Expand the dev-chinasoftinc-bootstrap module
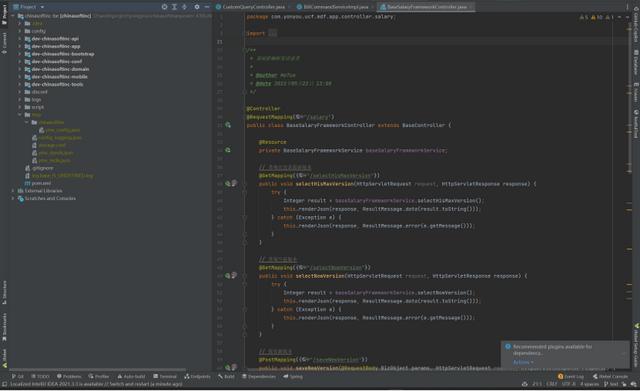This screenshot has height=391, width=640. [x=20, y=54]
